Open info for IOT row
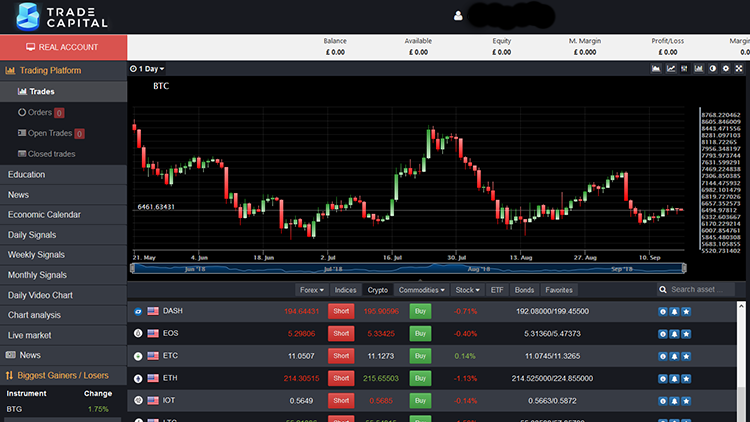This screenshot has height=422, width=750. tap(662, 401)
